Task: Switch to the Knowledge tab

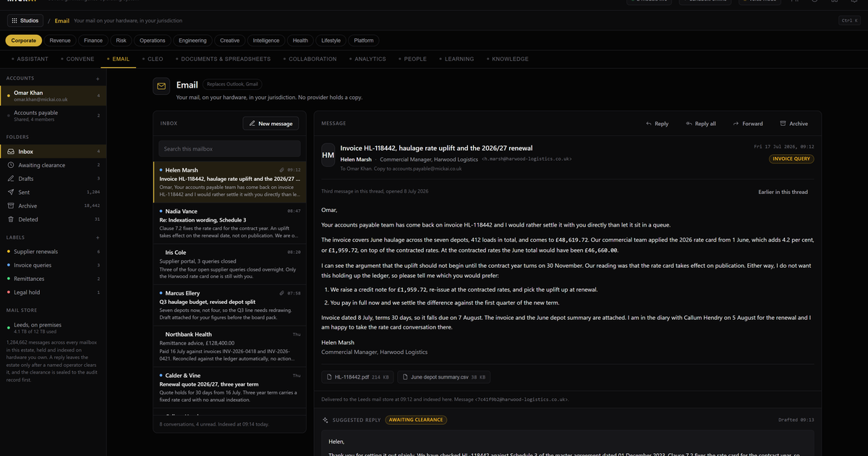Action: [x=508, y=59]
